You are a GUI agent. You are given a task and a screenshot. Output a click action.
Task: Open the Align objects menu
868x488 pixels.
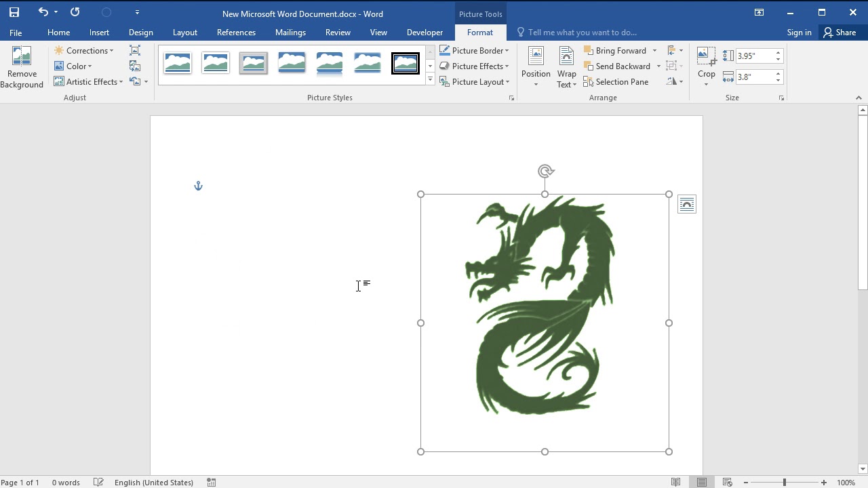point(675,50)
